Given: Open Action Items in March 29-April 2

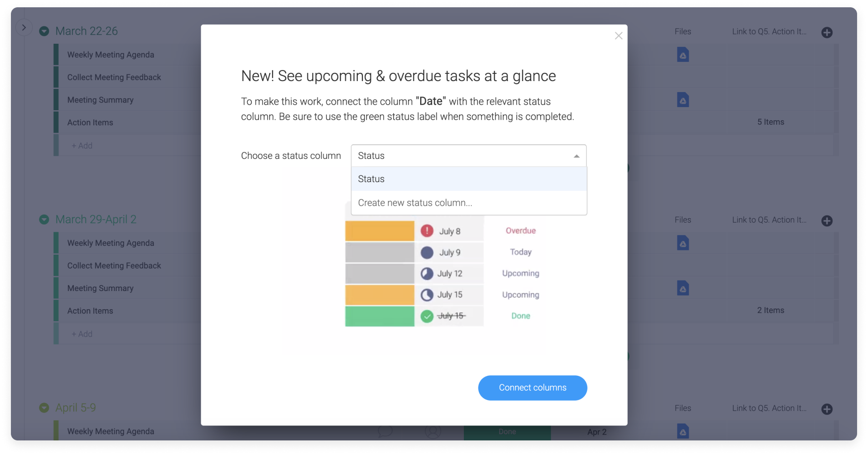Looking at the screenshot, I should pyautogui.click(x=90, y=311).
